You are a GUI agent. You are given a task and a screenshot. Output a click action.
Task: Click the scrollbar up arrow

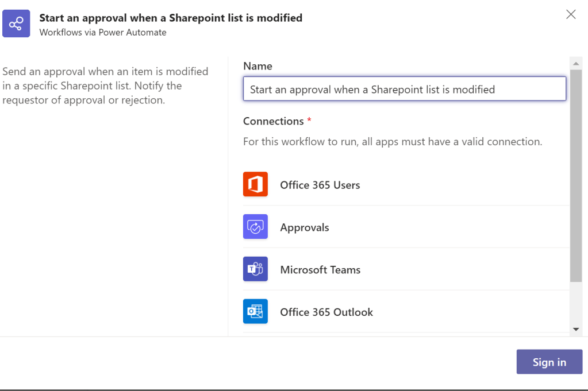tap(576, 63)
